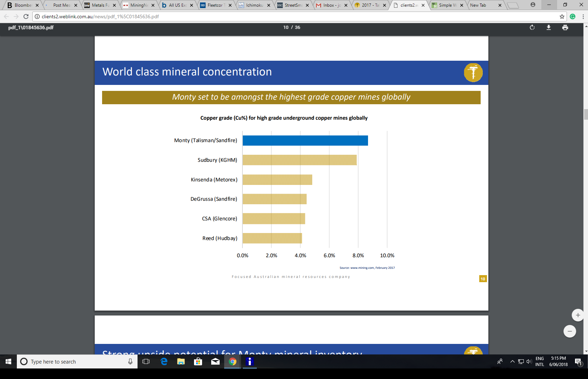Click the 'Reed (Hudbay)' chart label
Viewport: 588px width, 379px height.
[220, 238]
